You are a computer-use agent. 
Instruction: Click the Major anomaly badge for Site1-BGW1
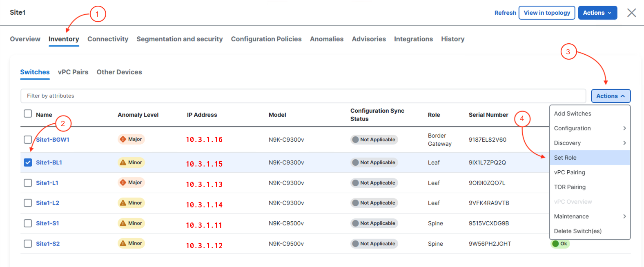[131, 139]
